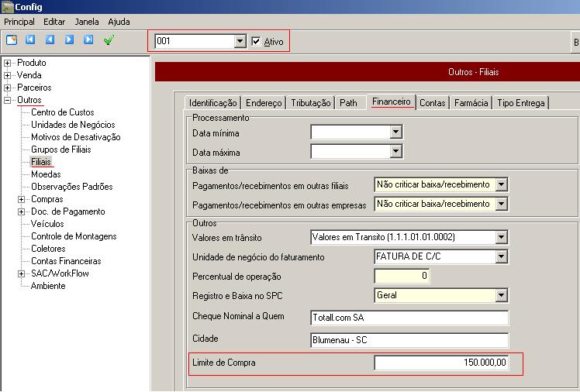Click the Outros tree label
Image resolution: width=580 pixels, height=392 pixels.
[29, 100]
